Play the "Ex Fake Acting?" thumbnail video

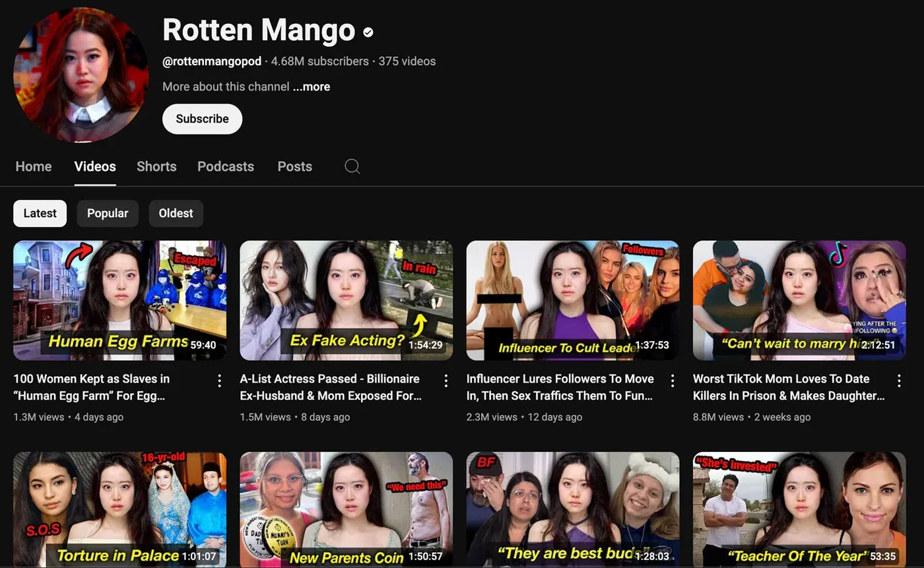(x=346, y=300)
